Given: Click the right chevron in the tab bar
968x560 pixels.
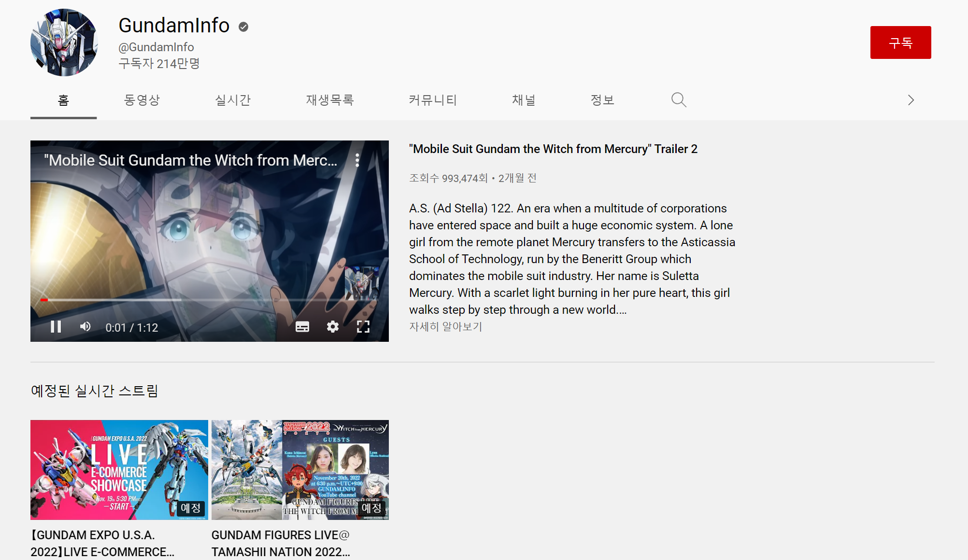Looking at the screenshot, I should tap(911, 100).
